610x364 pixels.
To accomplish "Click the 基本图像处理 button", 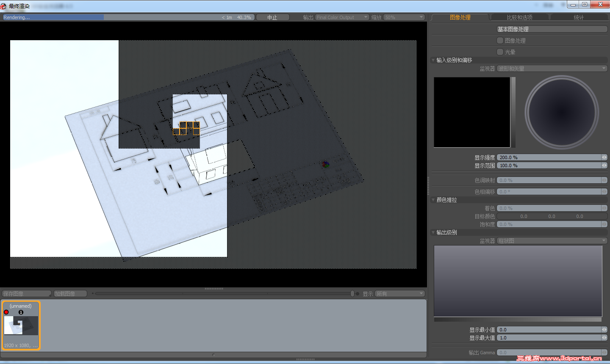I will point(552,29).
